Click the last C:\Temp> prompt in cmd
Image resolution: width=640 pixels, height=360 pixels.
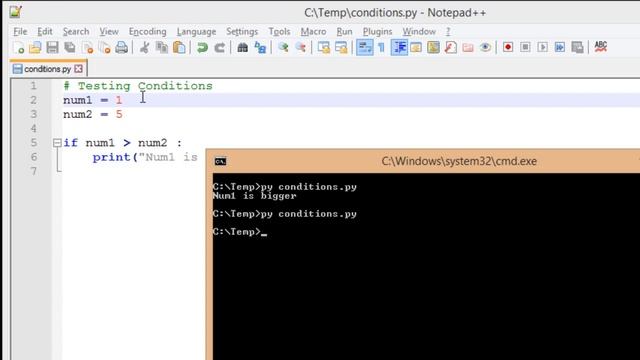click(236, 232)
